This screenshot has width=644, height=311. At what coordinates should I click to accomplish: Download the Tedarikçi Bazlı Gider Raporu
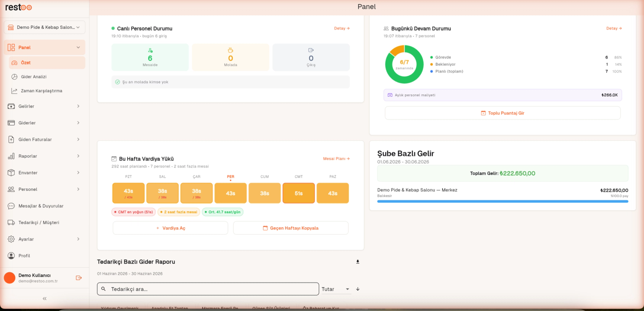[357, 262]
